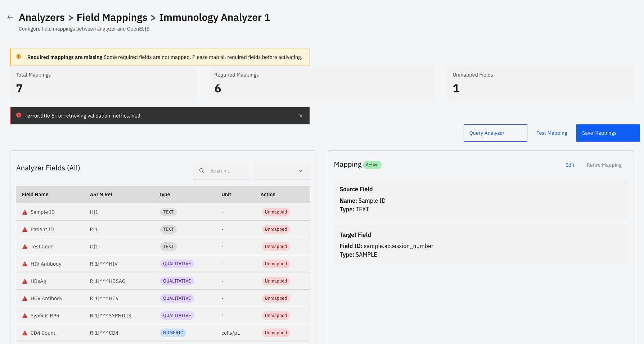Click the search magnifier icon
Screen dimensions: 644x344
click(x=202, y=171)
